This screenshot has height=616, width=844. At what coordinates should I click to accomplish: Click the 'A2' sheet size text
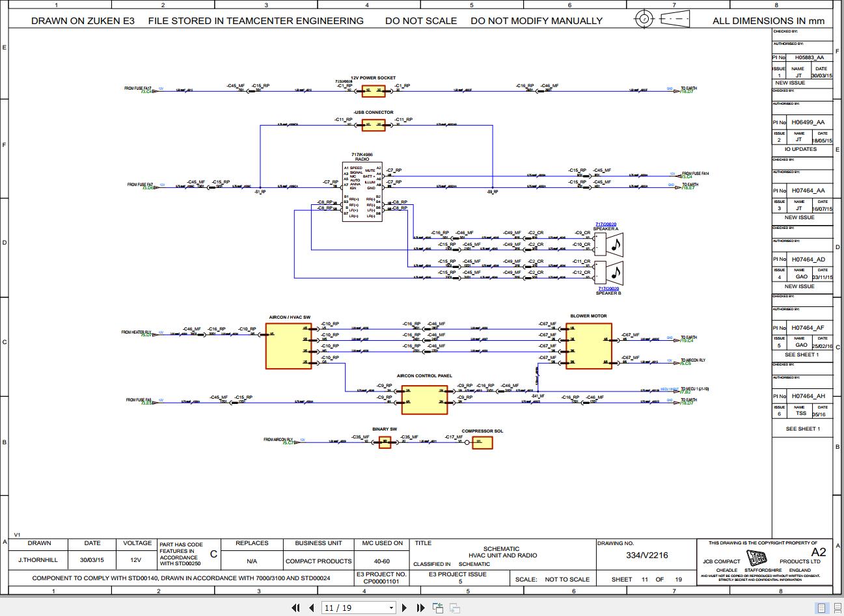[819, 552]
